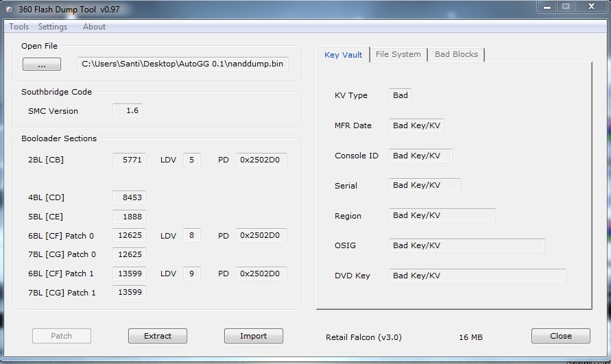Click the "2BL [CB]" label
This screenshot has height=364, width=611.
(x=46, y=160)
